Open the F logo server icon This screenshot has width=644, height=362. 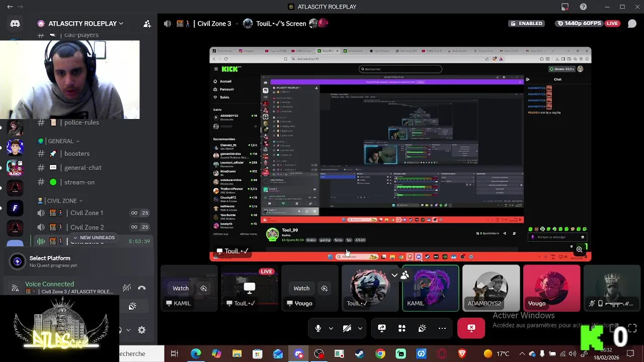(x=15, y=208)
